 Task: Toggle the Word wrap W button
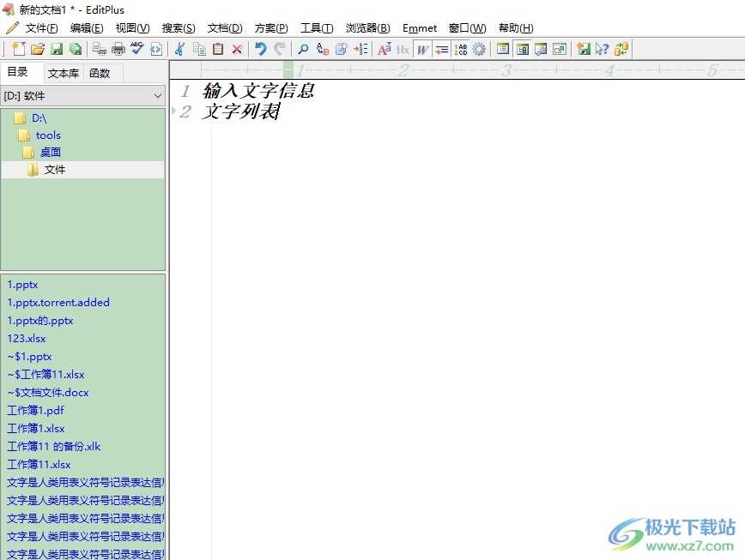click(x=422, y=50)
